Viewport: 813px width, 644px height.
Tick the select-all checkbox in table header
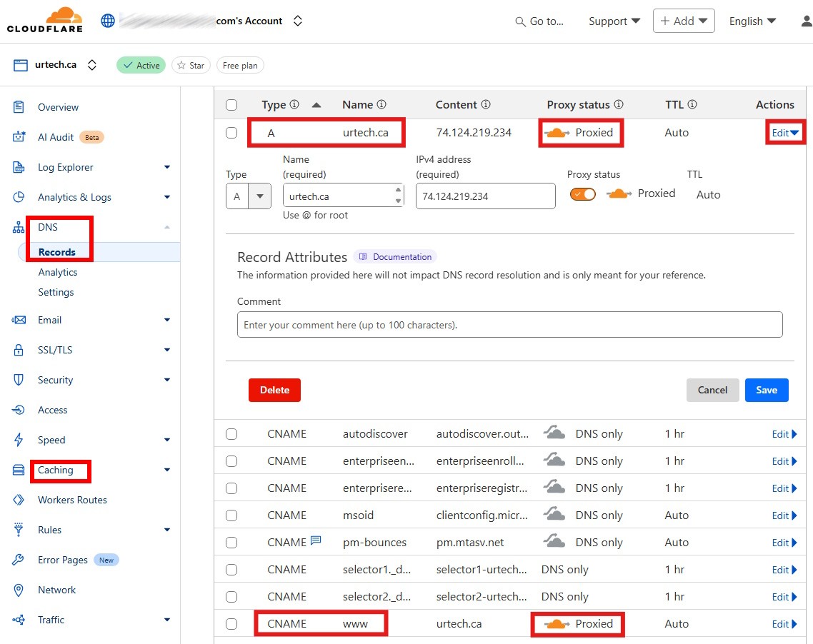[x=231, y=105]
